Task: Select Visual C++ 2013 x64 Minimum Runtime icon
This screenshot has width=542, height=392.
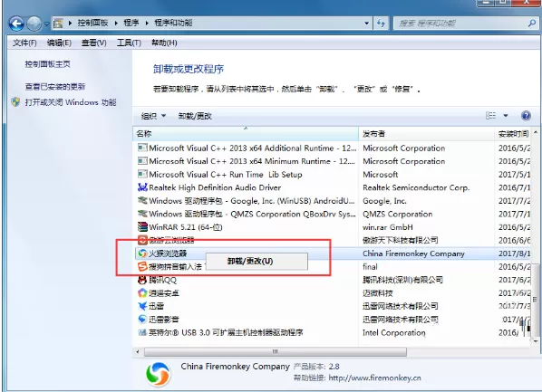Action: (142, 161)
